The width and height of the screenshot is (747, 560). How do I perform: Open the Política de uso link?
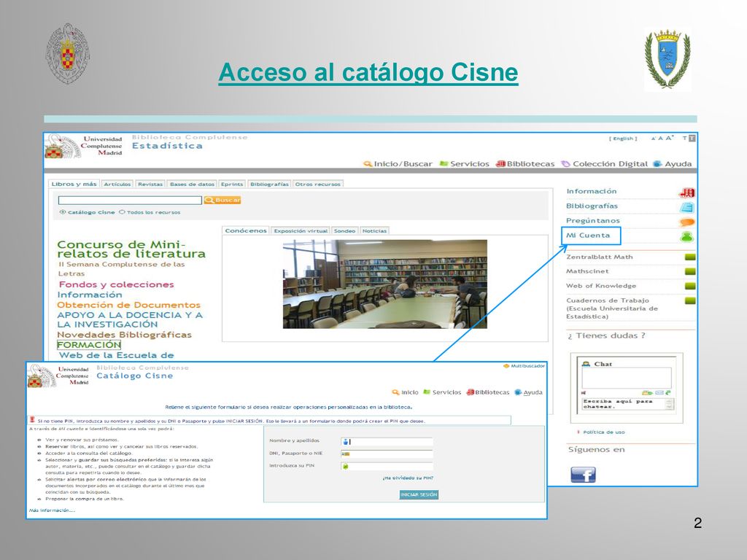[x=603, y=432]
